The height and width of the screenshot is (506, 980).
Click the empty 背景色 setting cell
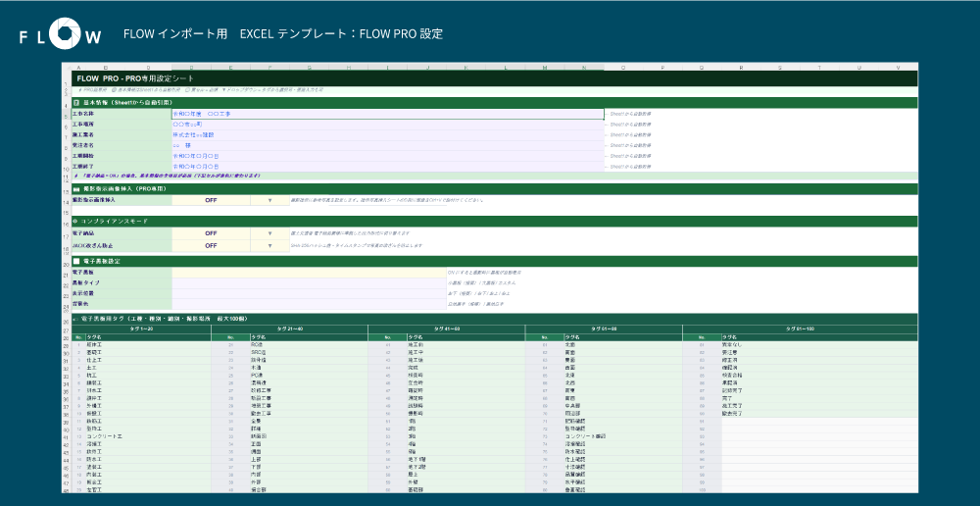pos(308,304)
